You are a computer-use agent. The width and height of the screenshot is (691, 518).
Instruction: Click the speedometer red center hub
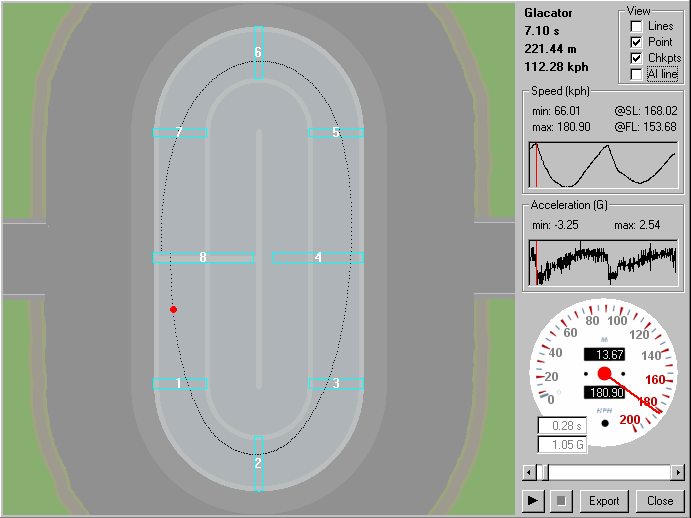tap(604, 374)
